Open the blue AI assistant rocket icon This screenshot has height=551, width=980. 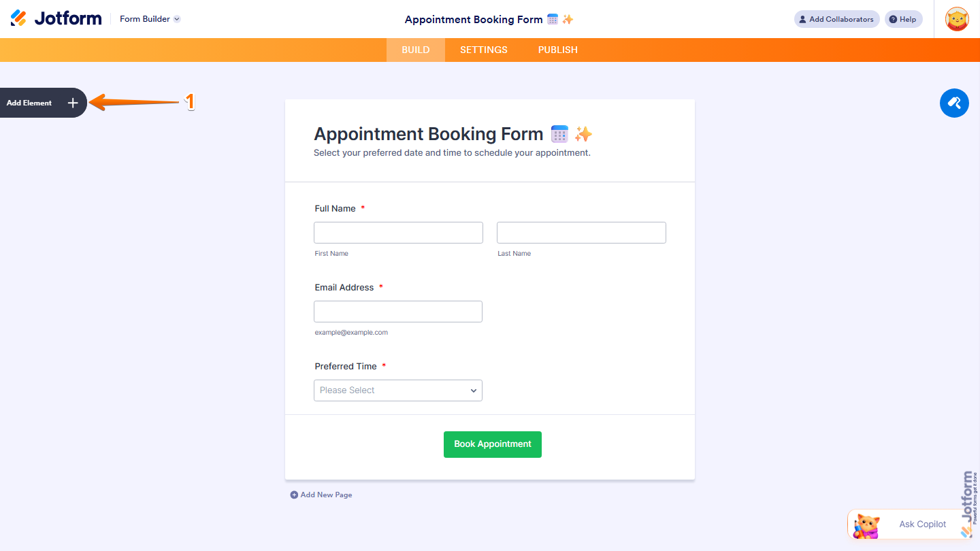954,103
